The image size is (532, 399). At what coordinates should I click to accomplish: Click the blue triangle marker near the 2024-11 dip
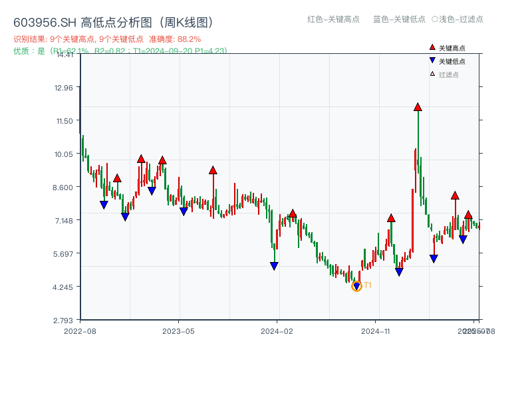(398, 271)
